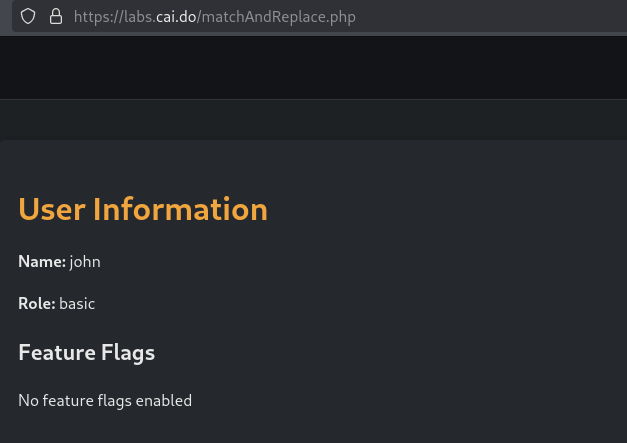This screenshot has width=627, height=443.
Task: Click the role value "basic"
Action: 77,303
